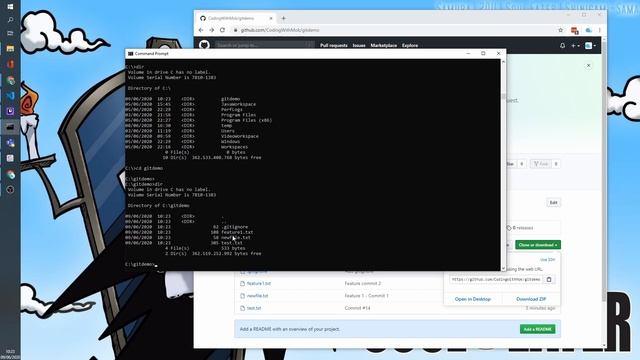Viewport: 640px width, 360px height.
Task: Expand the GitHub plus create-new dropdown
Action: [x=576, y=46]
